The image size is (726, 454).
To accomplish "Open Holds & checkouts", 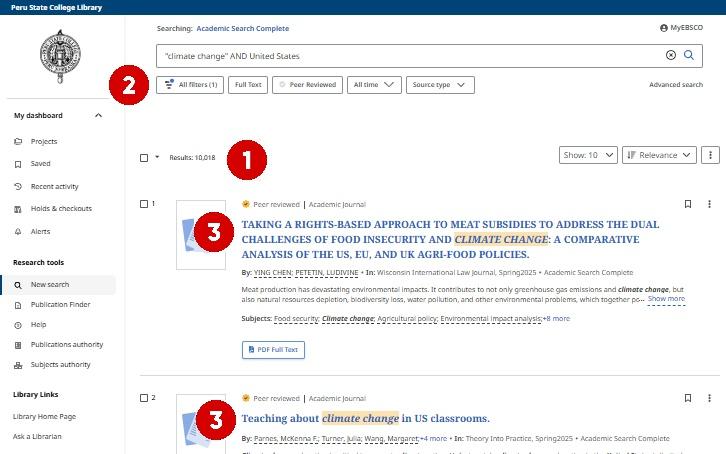I will point(61,209).
